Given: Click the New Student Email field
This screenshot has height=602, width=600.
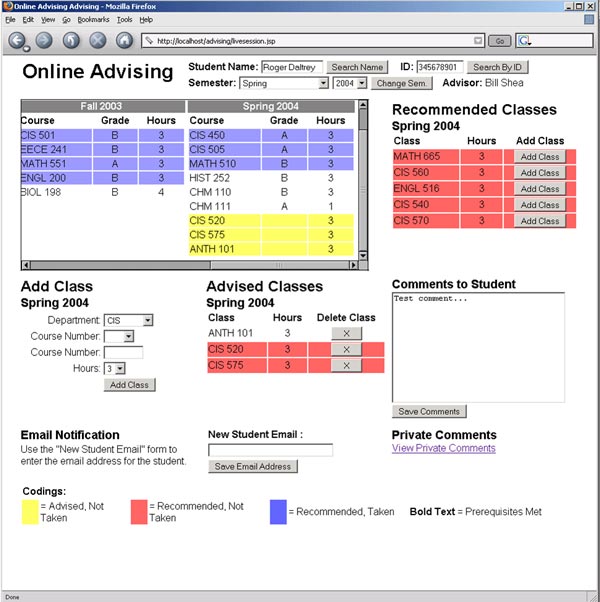Looking at the screenshot, I should pyautogui.click(x=271, y=450).
